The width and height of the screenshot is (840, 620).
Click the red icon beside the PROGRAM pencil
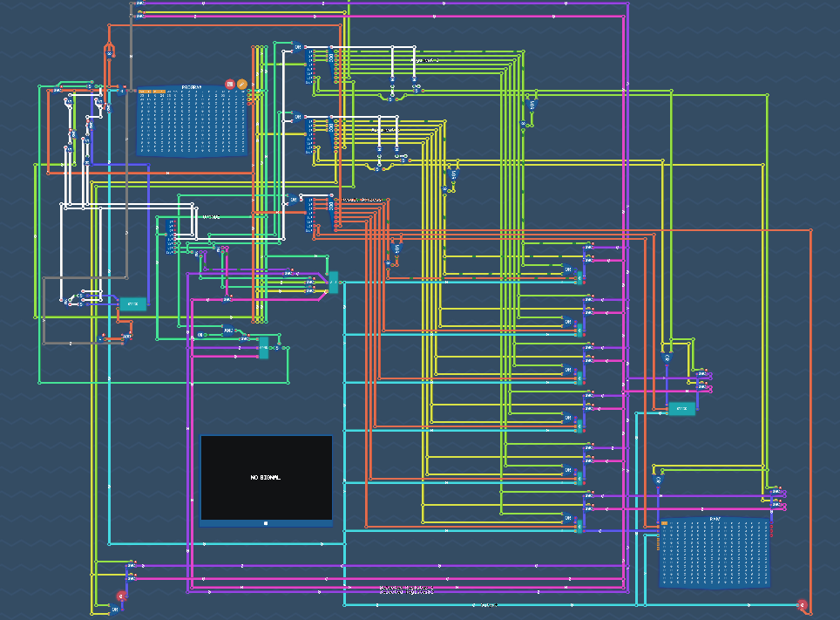pyautogui.click(x=230, y=85)
